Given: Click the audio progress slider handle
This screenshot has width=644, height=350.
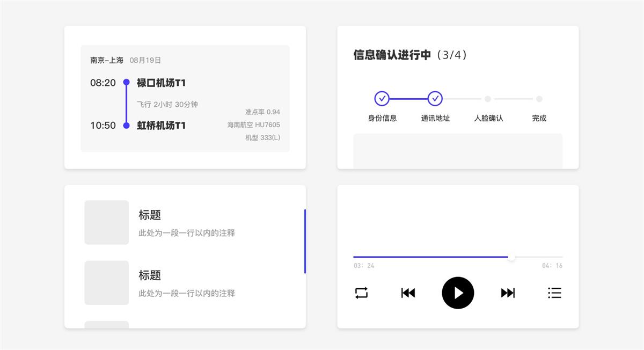Looking at the screenshot, I should tap(511, 257).
